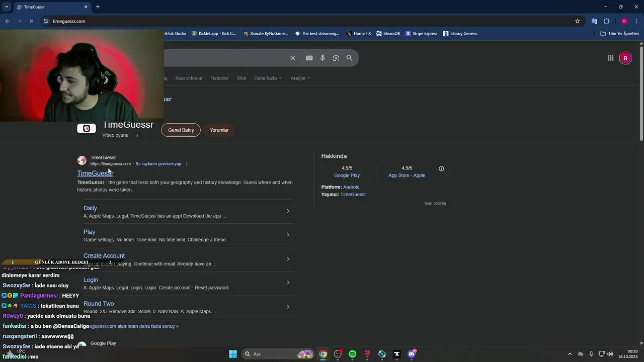Image resolution: width=644 pixels, height=362 pixels.
Task: Open the SteamDB bookmark
Action: click(x=388, y=34)
